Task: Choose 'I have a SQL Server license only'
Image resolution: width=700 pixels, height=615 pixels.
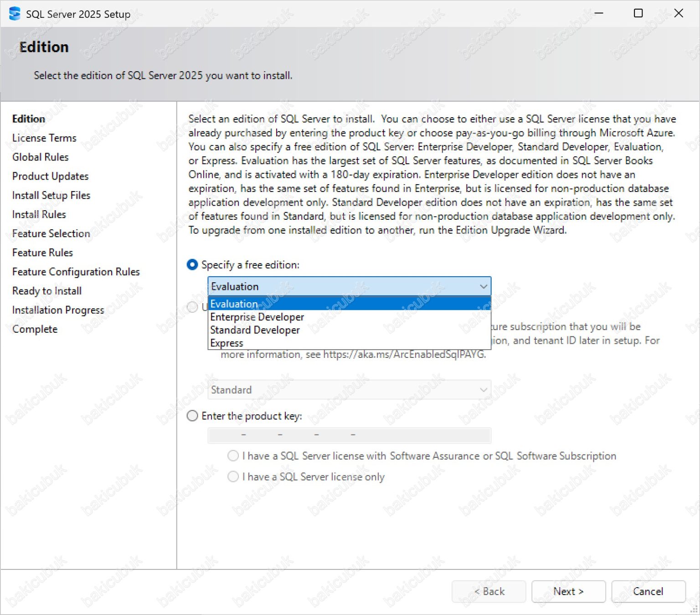Action: point(233,476)
